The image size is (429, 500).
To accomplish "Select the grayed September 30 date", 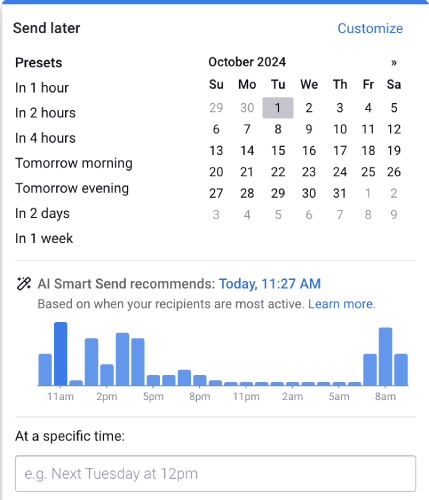I will pyautogui.click(x=247, y=108).
